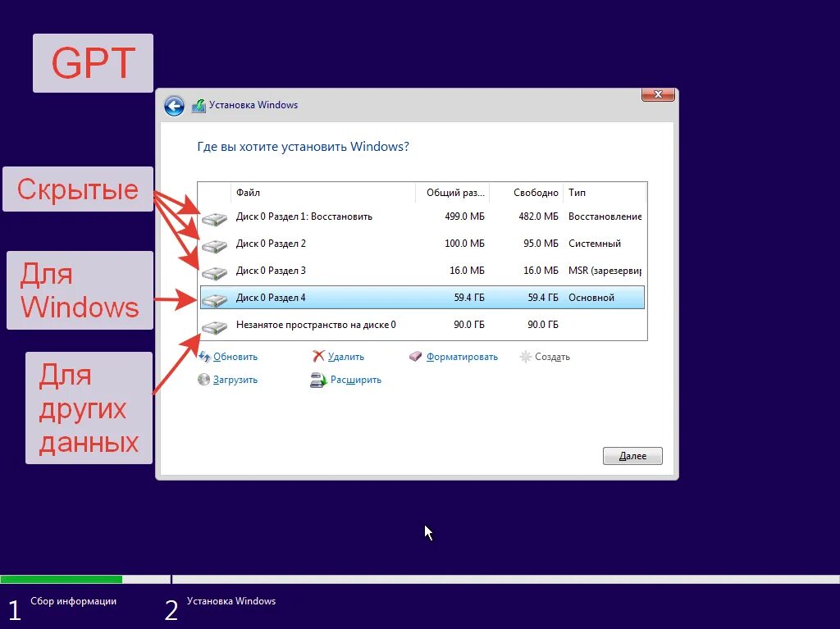
Task: Click the Форматировать eraser icon
Action: tap(416, 357)
